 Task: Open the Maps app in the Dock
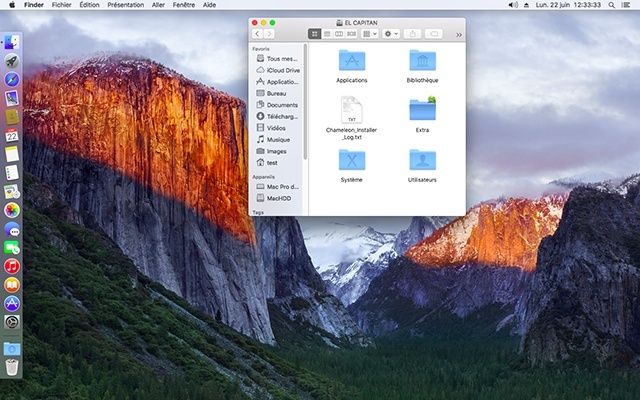[12, 191]
